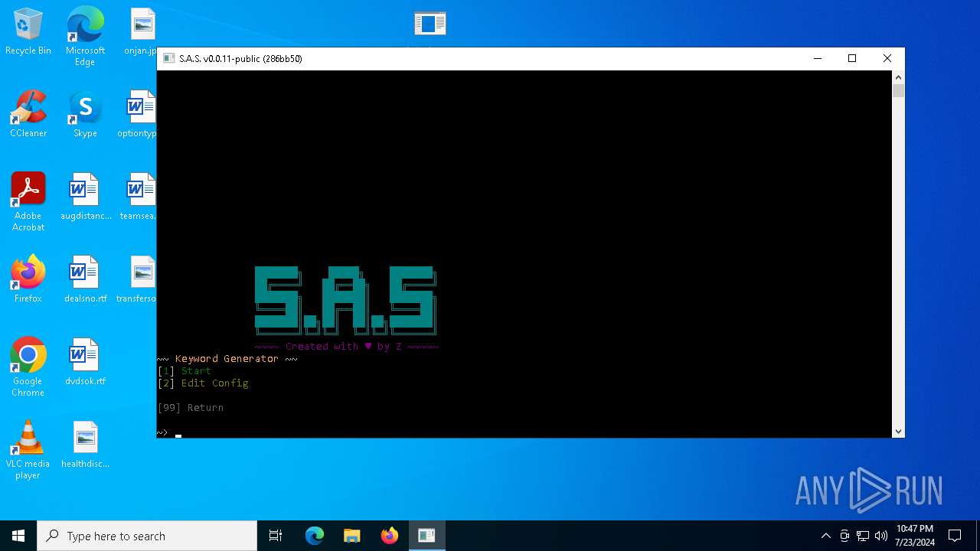Open the Firefox desktop shortcut

click(x=28, y=280)
